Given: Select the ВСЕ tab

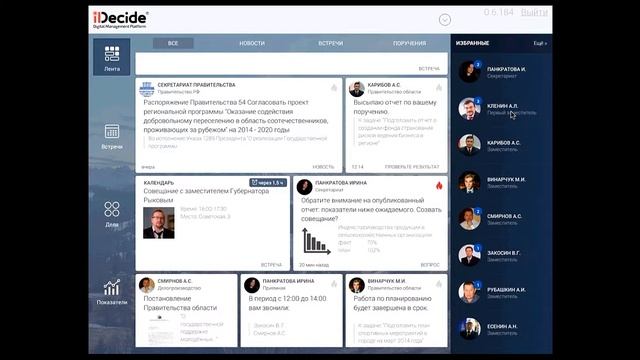Looking at the screenshot, I should (173, 43).
